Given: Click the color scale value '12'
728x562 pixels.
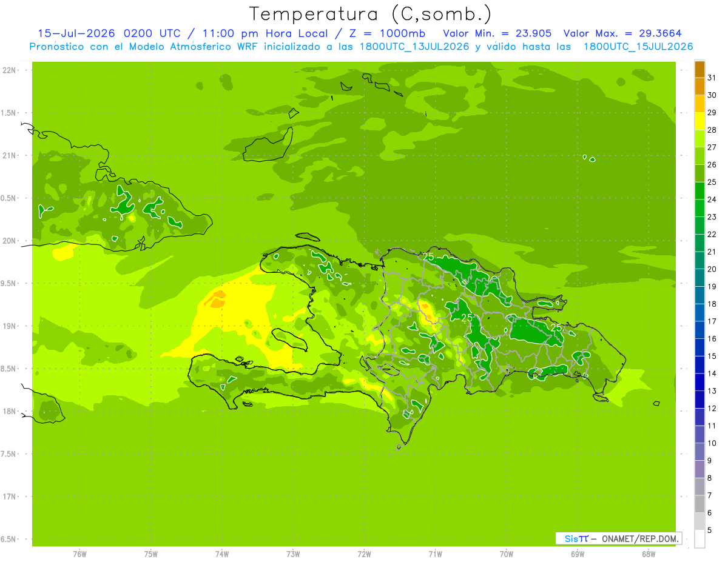Looking at the screenshot, I should pyautogui.click(x=712, y=409).
